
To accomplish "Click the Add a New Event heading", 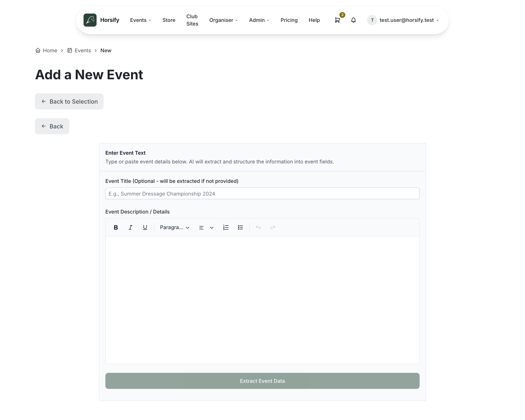I will click(89, 75).
